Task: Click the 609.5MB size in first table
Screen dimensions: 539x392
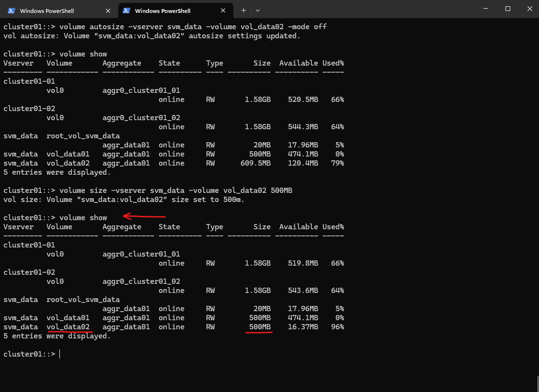Action: [255, 163]
